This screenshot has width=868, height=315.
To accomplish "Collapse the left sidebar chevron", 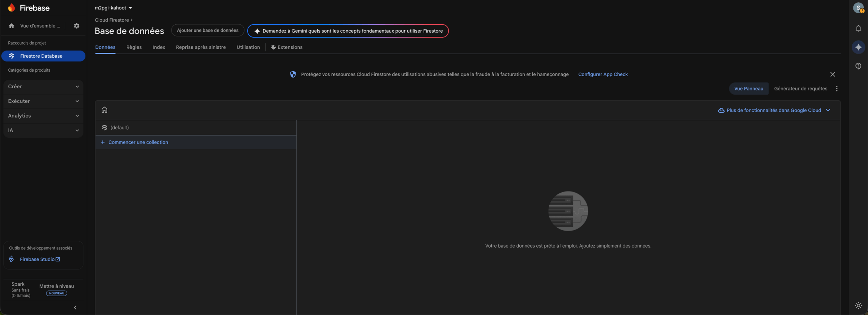I will (75, 308).
